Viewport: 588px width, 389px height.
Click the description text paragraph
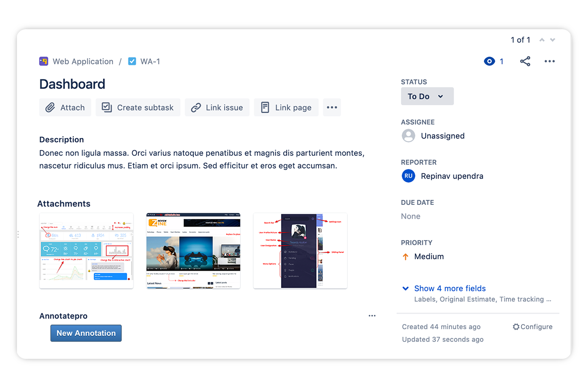tap(202, 159)
